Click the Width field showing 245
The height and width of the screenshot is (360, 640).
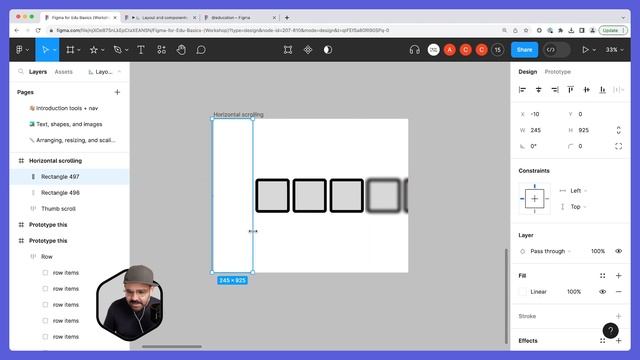(541, 130)
